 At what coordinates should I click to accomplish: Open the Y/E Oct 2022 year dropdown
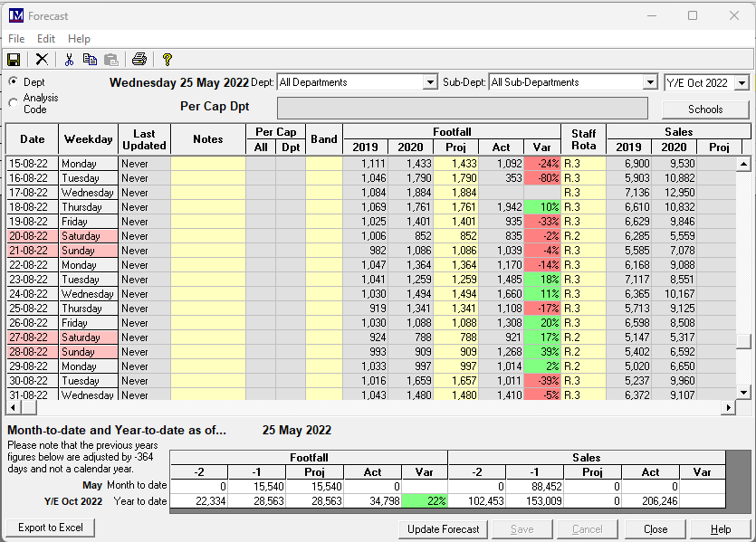tap(742, 82)
